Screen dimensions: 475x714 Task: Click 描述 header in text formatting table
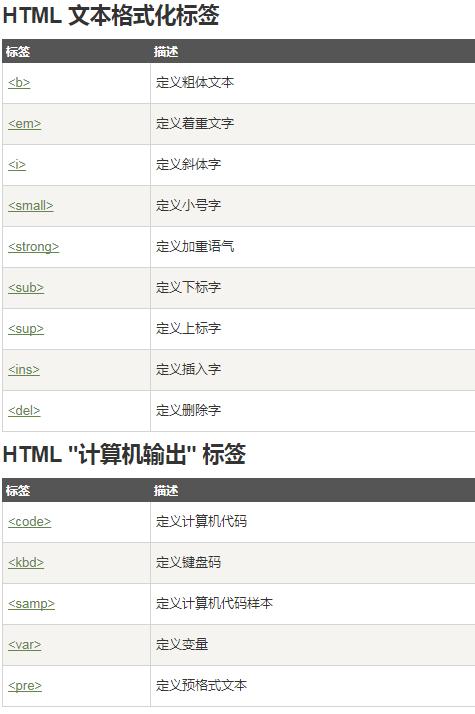(x=166, y=51)
